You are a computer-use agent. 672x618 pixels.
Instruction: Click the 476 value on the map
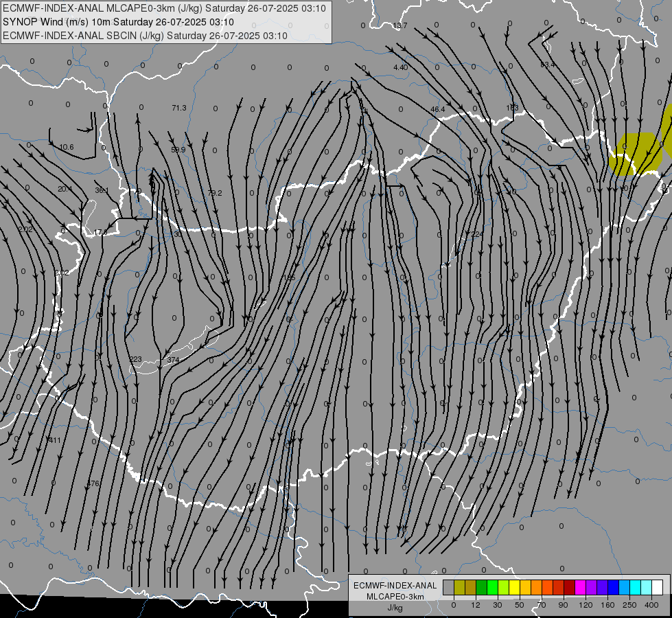tap(93, 483)
